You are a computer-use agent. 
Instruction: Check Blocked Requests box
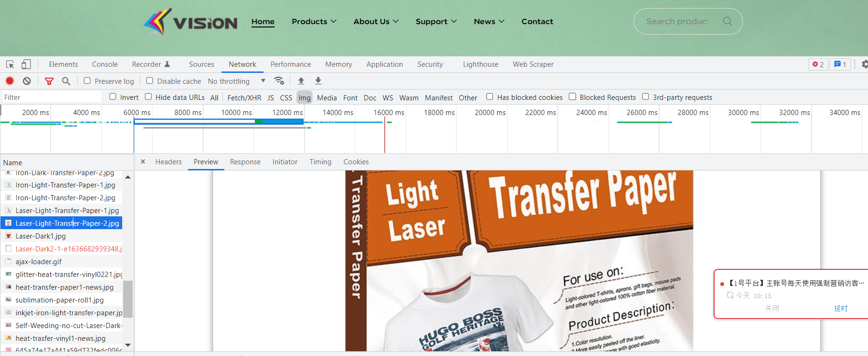tap(573, 97)
